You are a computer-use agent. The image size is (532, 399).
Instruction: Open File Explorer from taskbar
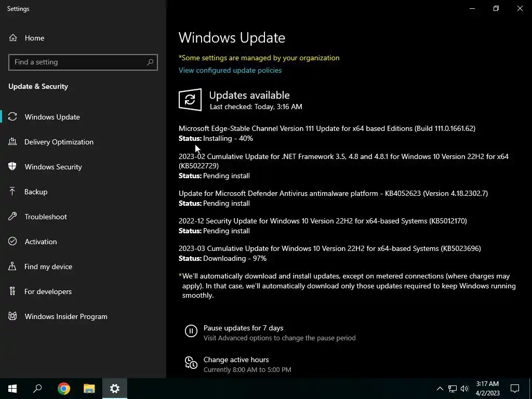89,389
